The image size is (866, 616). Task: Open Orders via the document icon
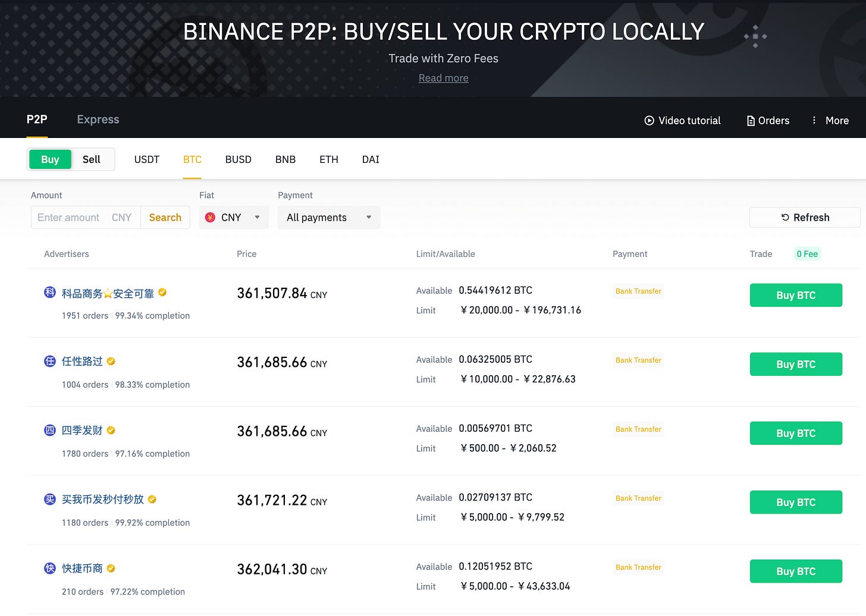(751, 121)
